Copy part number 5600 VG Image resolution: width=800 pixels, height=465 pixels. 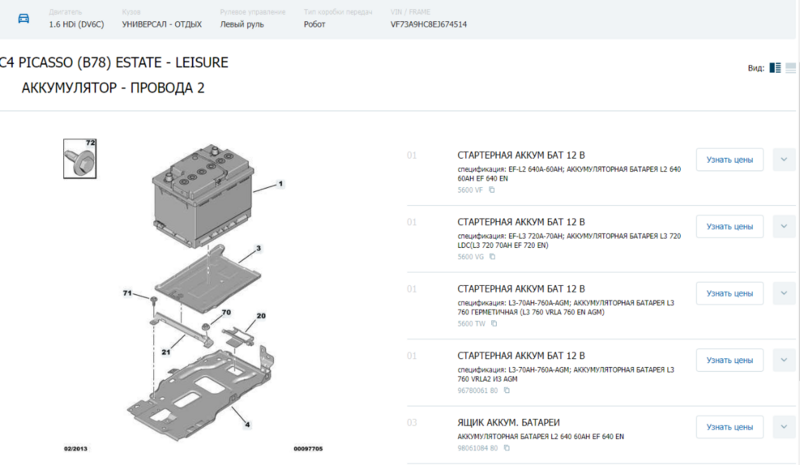click(493, 256)
